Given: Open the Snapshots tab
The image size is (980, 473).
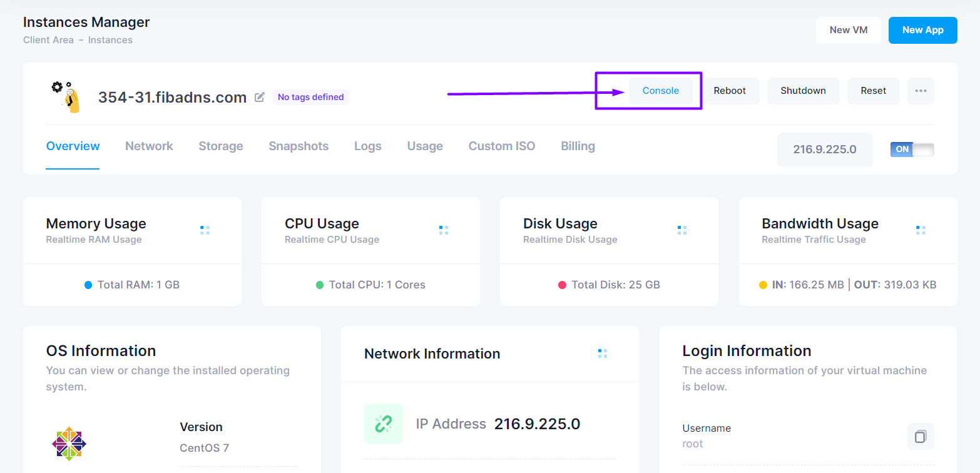Looking at the screenshot, I should click(x=299, y=146).
